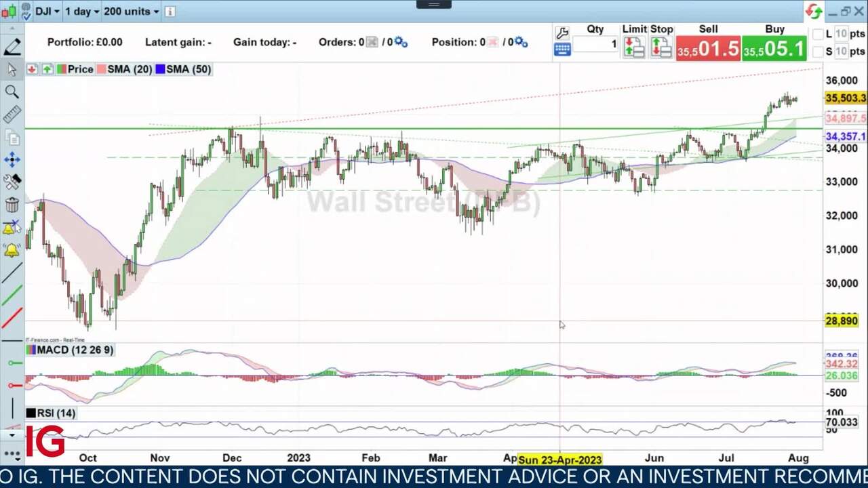Click the Position list icon
This screenshot has width=868, height=488.
point(492,42)
